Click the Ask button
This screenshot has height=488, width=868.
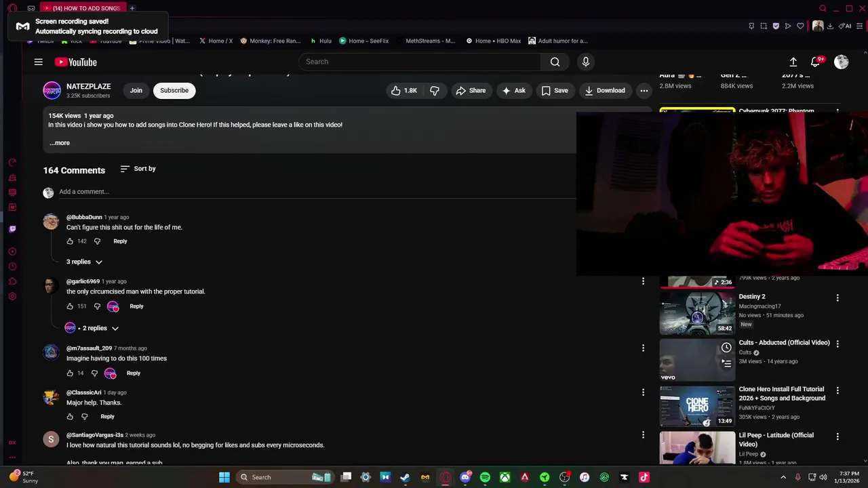click(513, 90)
